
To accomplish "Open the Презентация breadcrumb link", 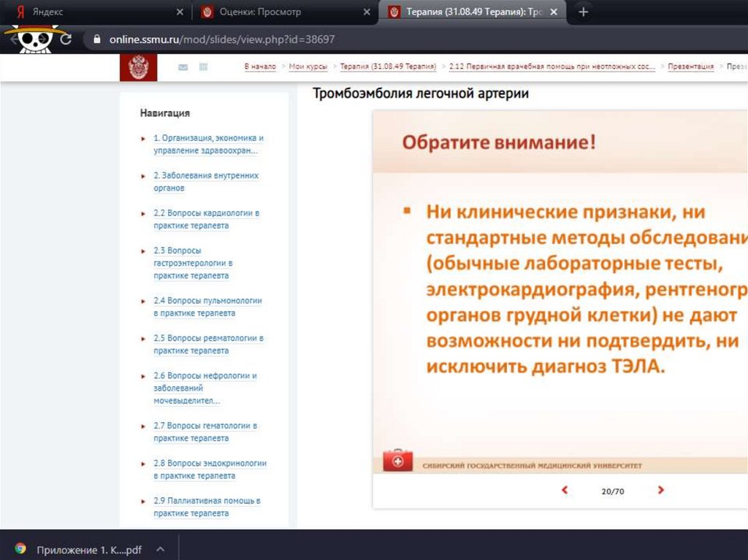I will (x=690, y=66).
